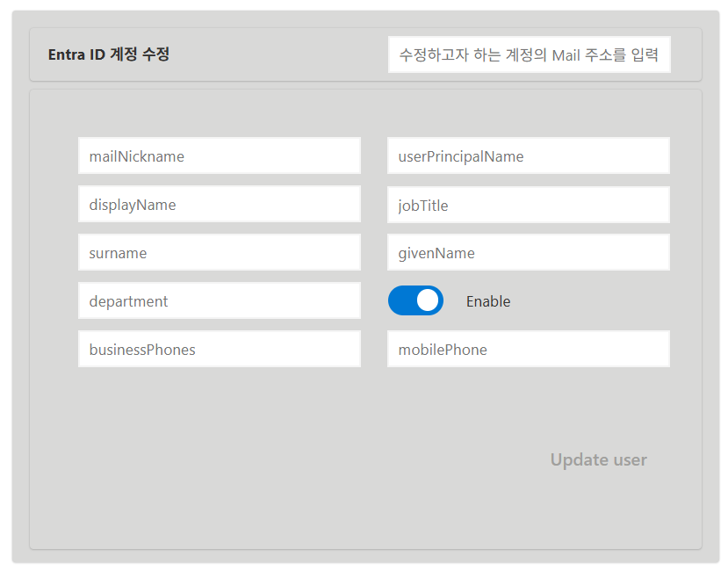The height and width of the screenshot is (571, 728).
Task: Click into the displayName field
Action: [220, 204]
